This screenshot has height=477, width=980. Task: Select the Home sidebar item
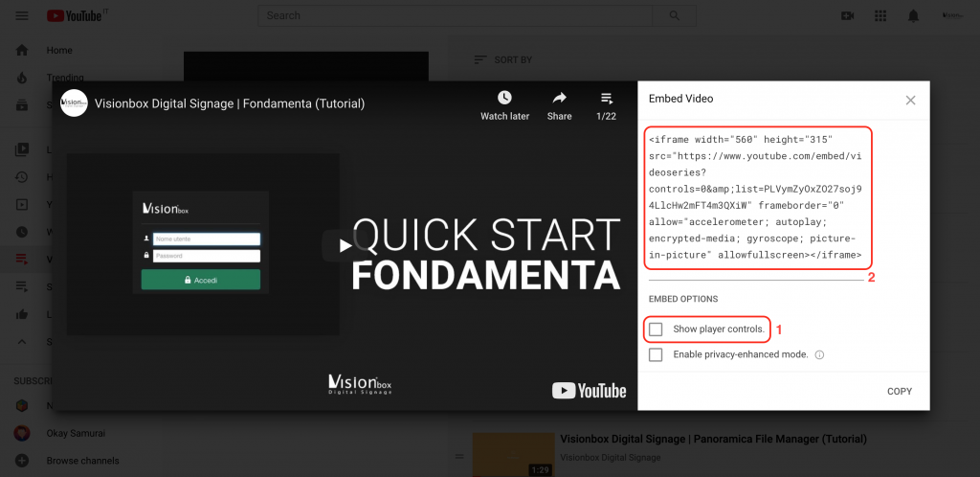pyautogui.click(x=59, y=50)
